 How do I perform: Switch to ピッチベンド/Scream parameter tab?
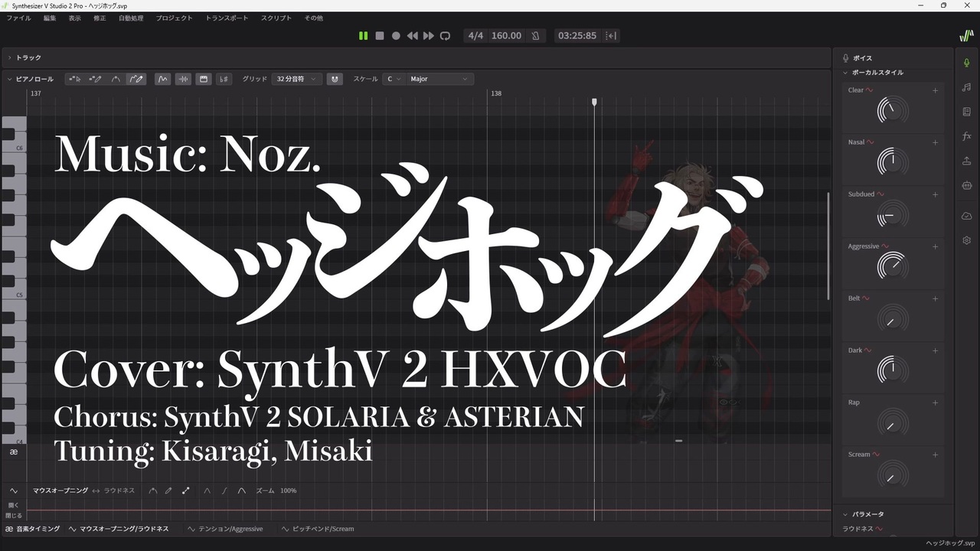pyautogui.click(x=317, y=529)
